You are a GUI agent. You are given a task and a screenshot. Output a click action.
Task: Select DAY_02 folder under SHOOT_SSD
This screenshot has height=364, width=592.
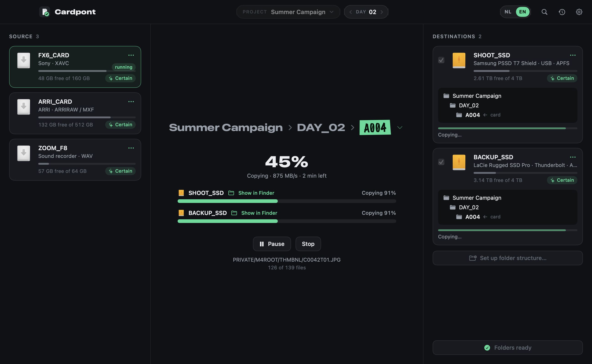[464, 105]
